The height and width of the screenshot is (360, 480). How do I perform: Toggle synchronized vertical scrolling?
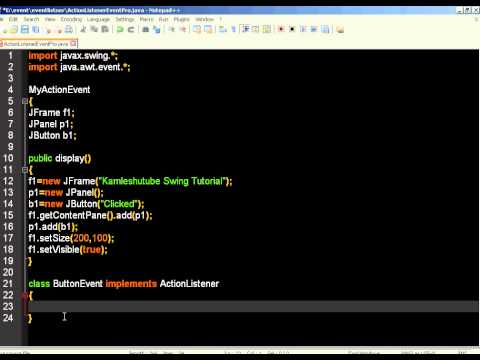coord(197,30)
